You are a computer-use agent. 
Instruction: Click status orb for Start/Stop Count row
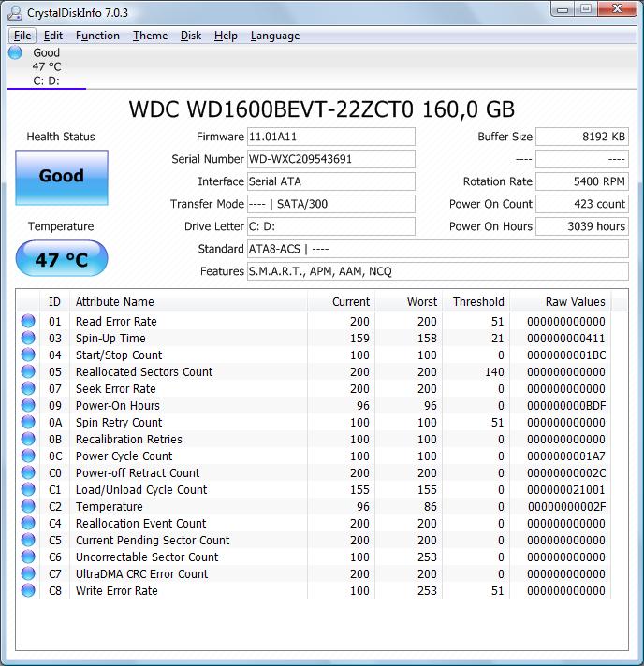coord(28,355)
